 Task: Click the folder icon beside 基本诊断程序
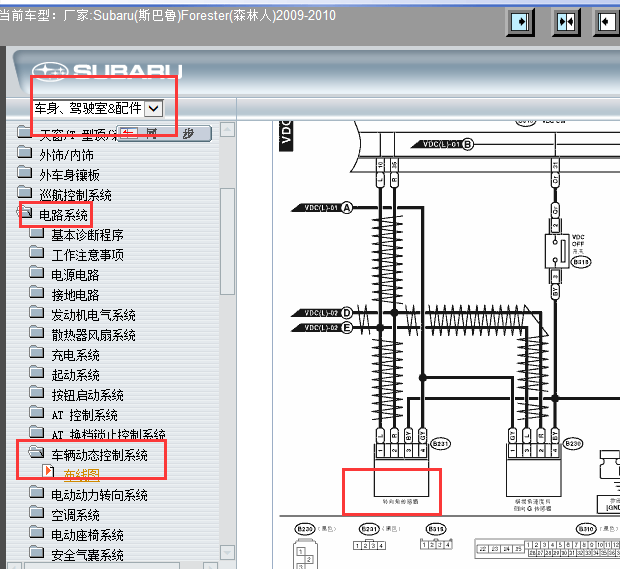[x=37, y=232]
